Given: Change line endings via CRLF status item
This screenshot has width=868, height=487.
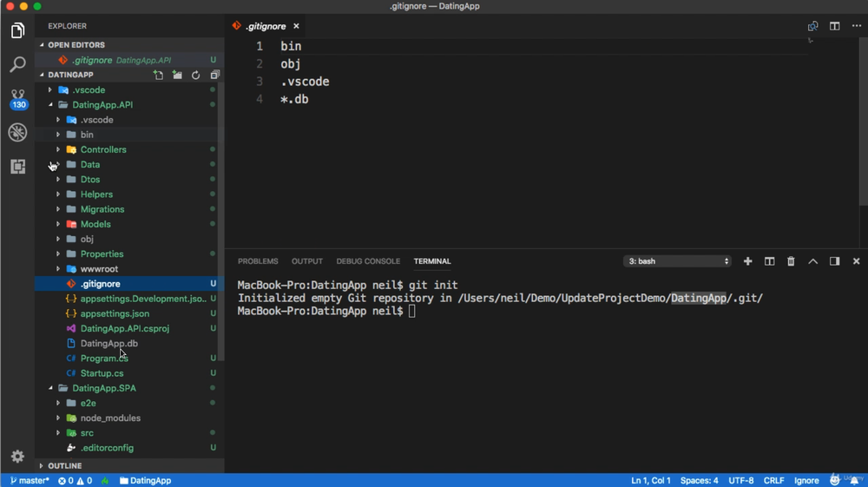Looking at the screenshot, I should coord(774,480).
